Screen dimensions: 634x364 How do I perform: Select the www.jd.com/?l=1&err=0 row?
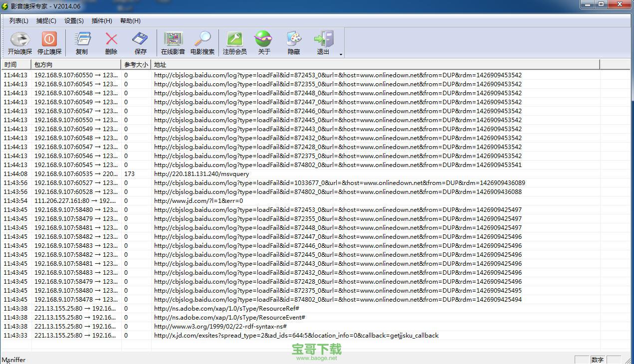pos(199,201)
